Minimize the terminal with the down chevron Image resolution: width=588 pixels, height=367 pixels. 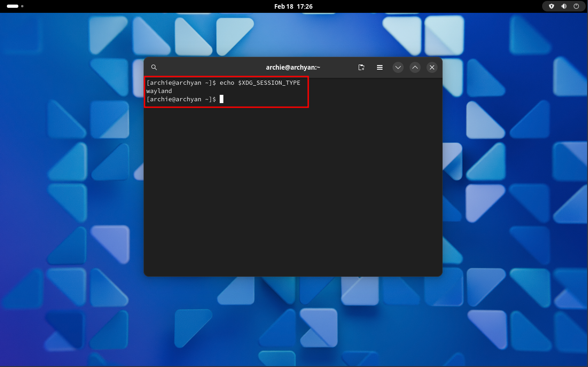click(398, 67)
